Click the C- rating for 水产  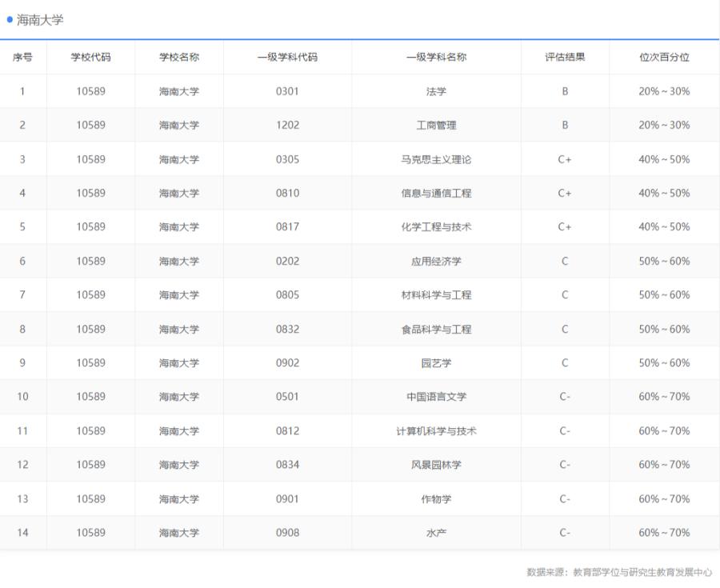pos(565,532)
